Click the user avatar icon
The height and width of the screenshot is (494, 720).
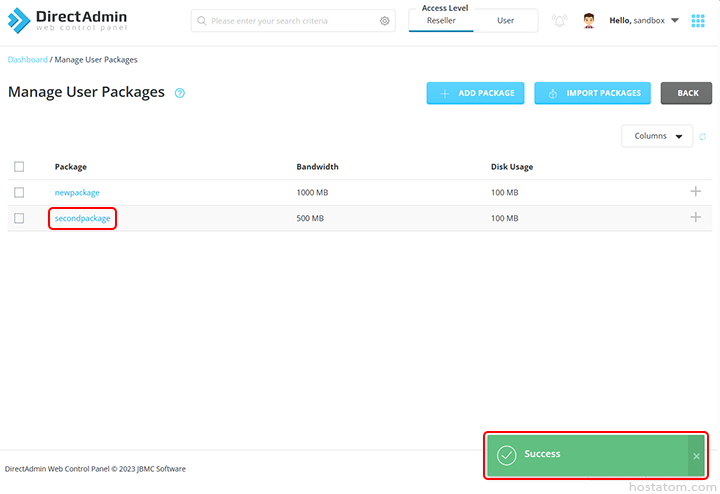point(589,21)
